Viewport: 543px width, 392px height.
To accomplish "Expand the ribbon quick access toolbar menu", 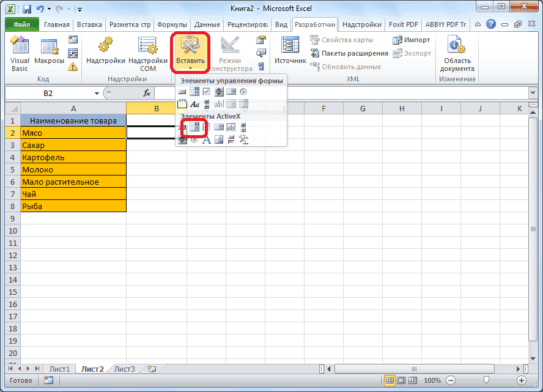I will point(79,10).
